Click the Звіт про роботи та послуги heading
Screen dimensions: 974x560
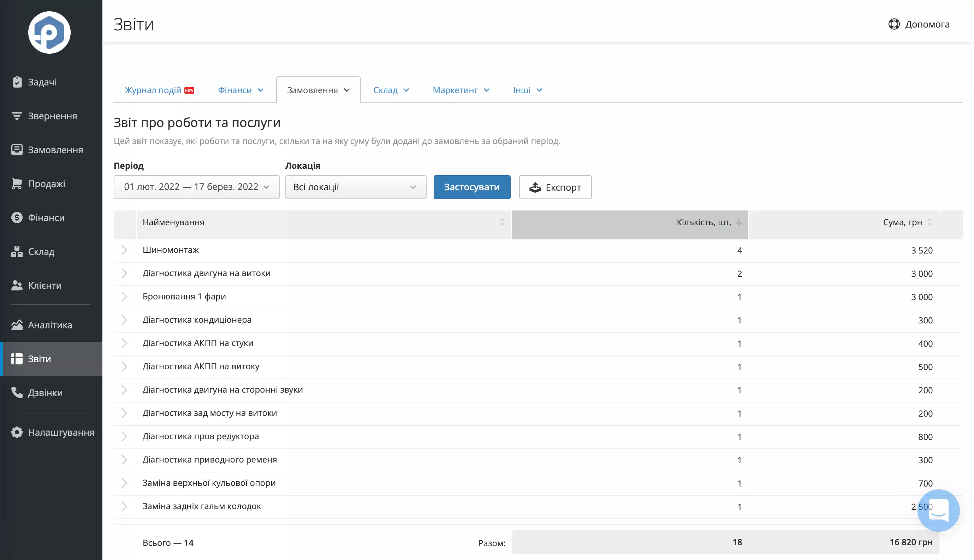197,122
